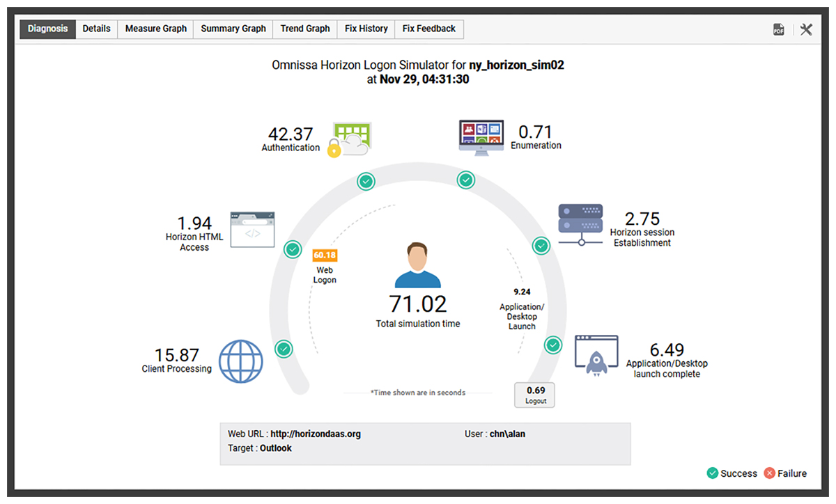Click the user avatar in the center
836x504 pixels.
[418, 265]
